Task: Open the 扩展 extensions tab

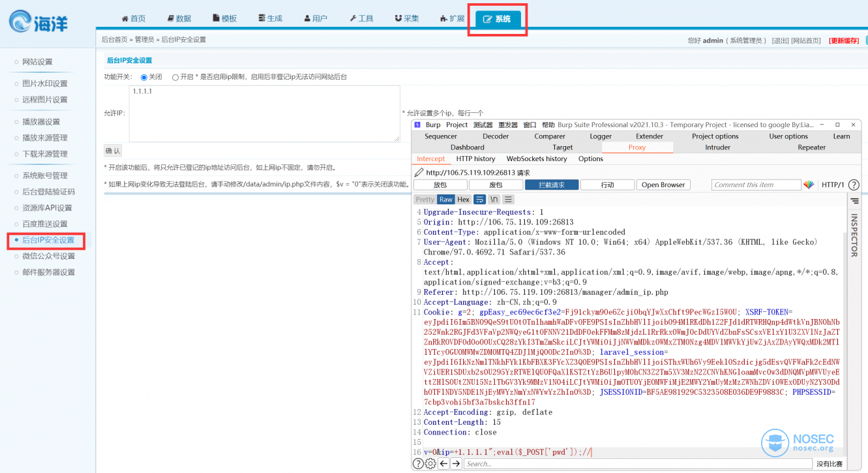Action: pyautogui.click(x=453, y=18)
